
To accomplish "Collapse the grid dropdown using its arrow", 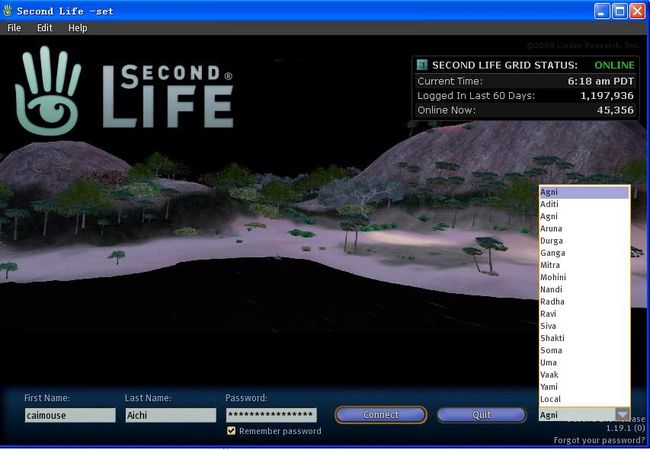I will click(x=622, y=414).
